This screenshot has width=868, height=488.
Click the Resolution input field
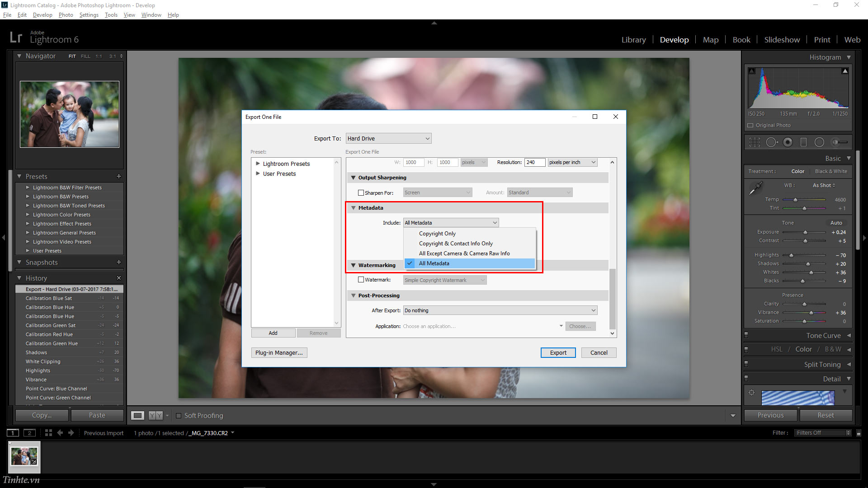(x=535, y=162)
